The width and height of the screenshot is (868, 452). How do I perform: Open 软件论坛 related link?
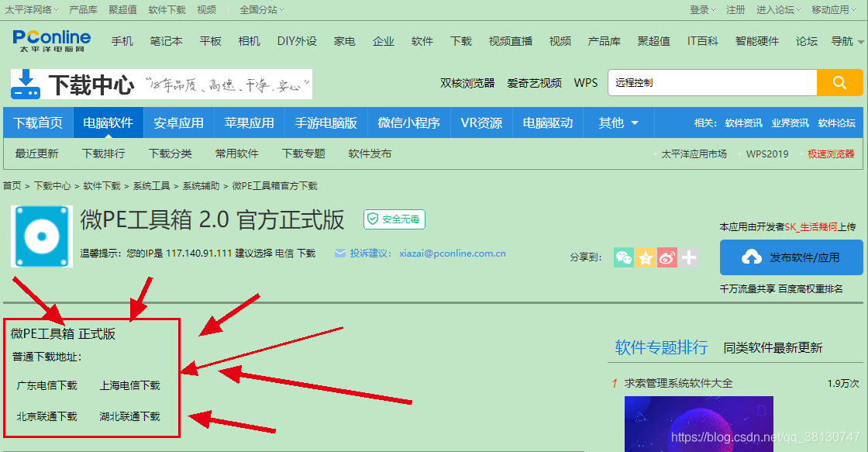[836, 123]
